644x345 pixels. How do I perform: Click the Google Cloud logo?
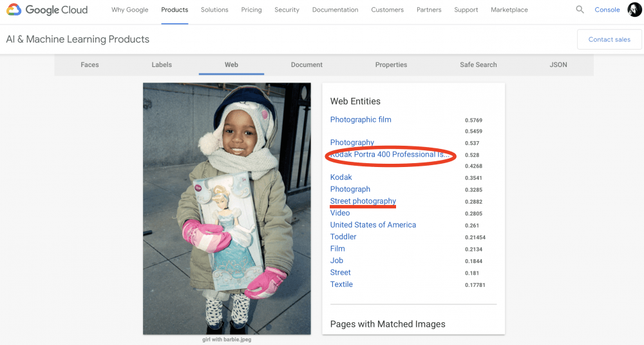click(x=47, y=10)
